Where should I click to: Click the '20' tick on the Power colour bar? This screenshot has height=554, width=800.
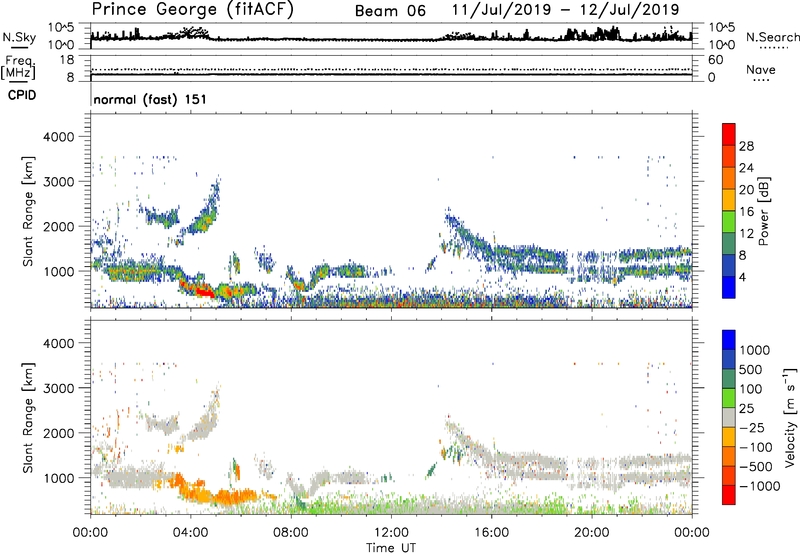746,190
